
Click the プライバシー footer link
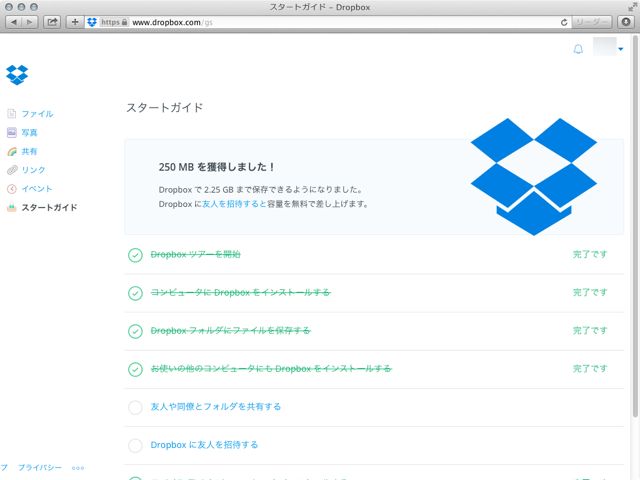tap(40, 468)
